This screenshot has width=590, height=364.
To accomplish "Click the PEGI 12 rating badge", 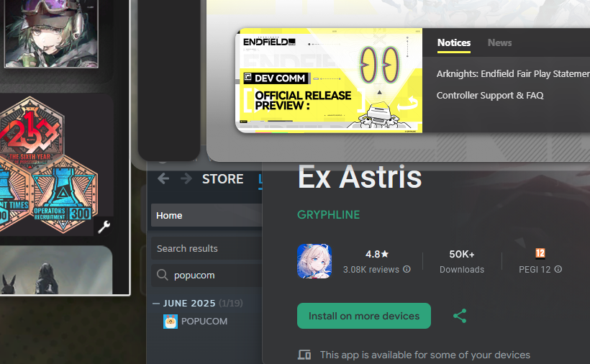I will 540,253.
